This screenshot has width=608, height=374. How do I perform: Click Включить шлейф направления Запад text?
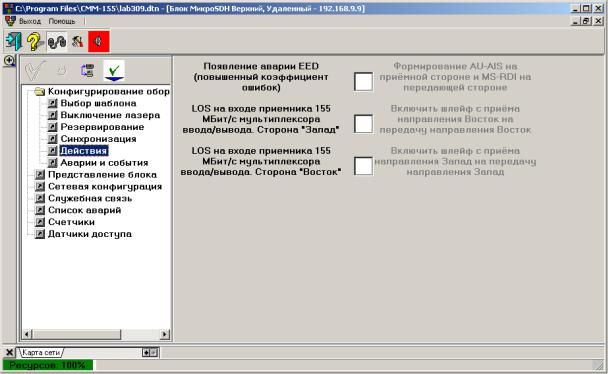click(x=455, y=161)
